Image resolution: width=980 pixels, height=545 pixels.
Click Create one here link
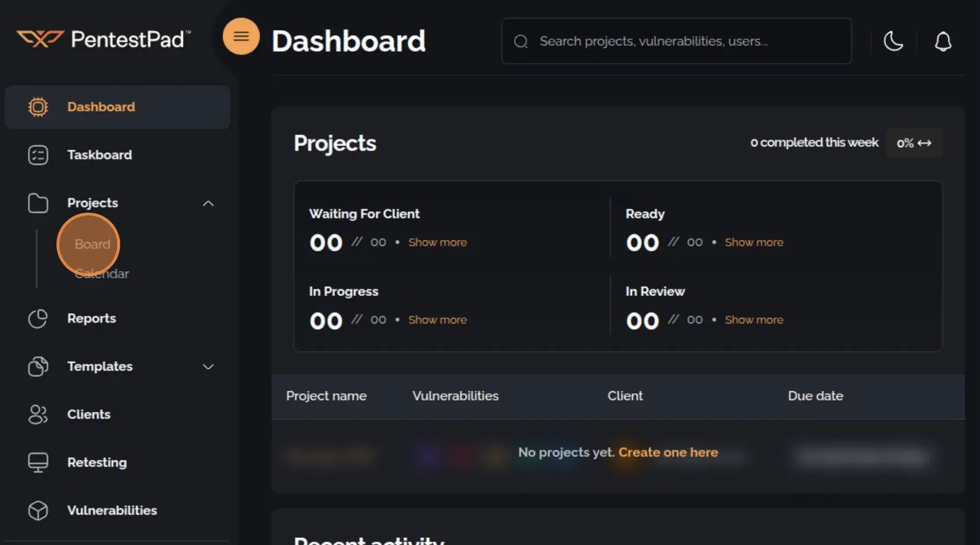[x=668, y=452]
